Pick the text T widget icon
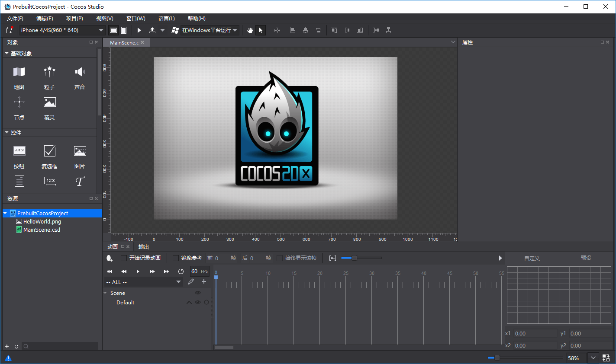Image resolution: width=616 pixels, height=364 pixels. click(80, 181)
